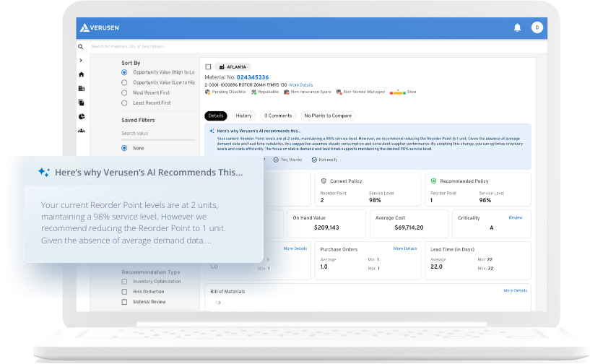Click Current Policy Reorder Point value 2

pos(322,201)
